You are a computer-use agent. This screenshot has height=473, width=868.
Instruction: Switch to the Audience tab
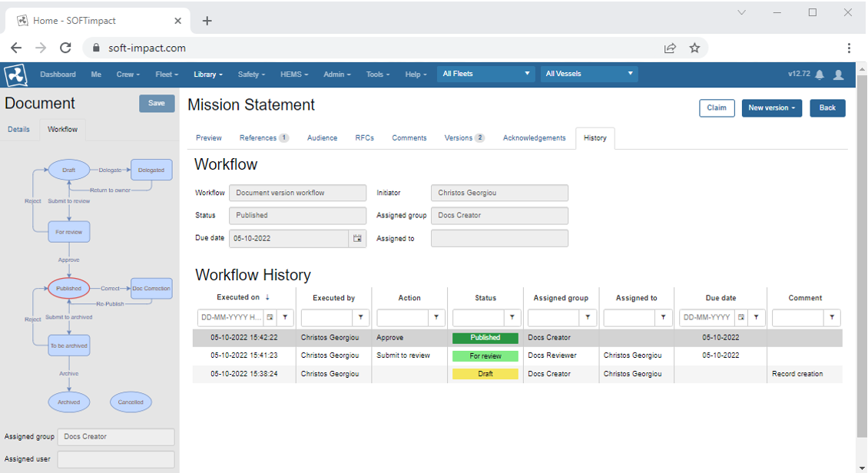322,138
